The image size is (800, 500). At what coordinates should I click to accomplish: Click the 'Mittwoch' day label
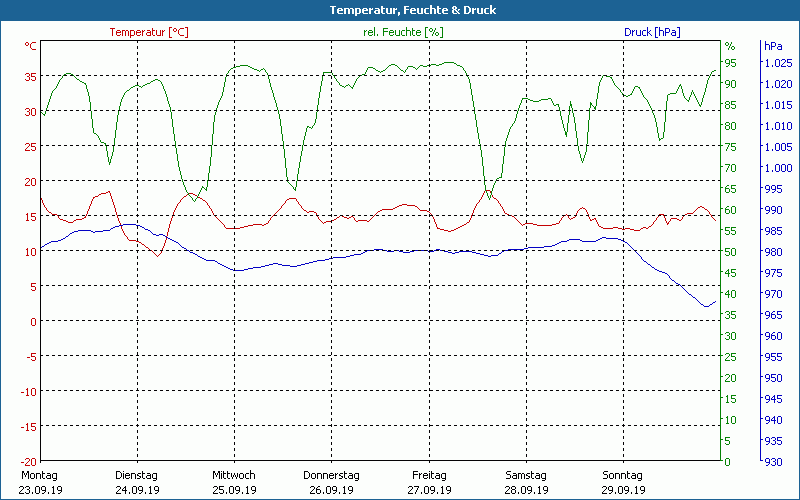(x=234, y=475)
